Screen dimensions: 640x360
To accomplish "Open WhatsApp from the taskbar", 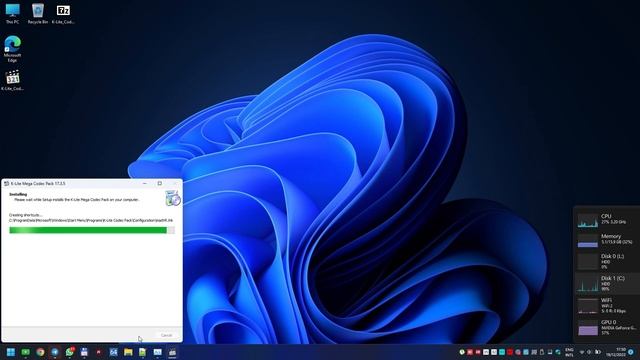I will pyautogui.click(x=70, y=352).
